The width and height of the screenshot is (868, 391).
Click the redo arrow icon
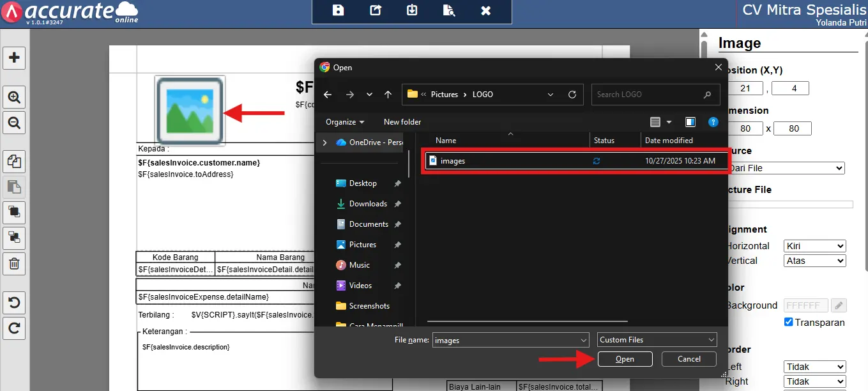[x=14, y=328]
